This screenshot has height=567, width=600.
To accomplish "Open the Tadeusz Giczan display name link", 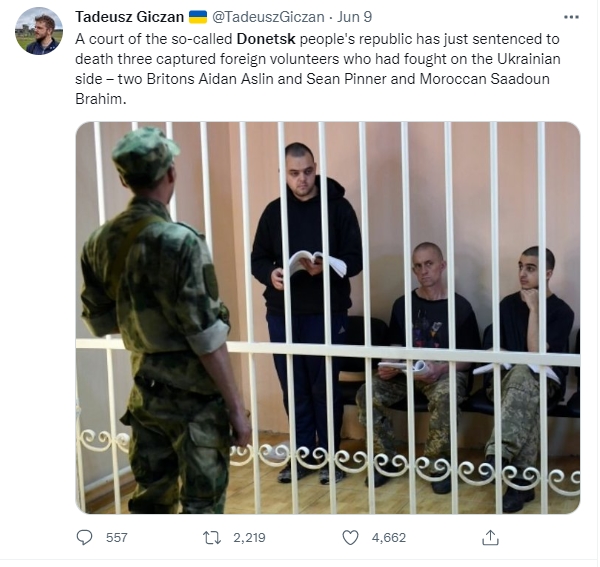I will pyautogui.click(x=129, y=17).
